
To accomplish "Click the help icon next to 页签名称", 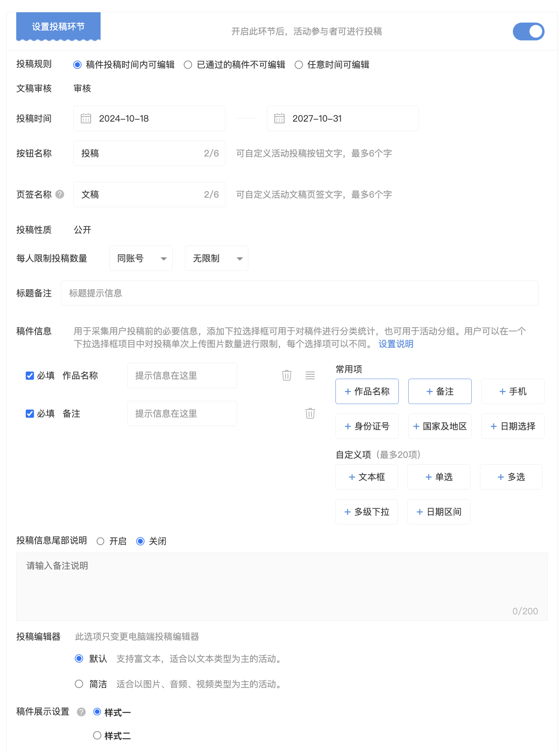I will point(60,194).
